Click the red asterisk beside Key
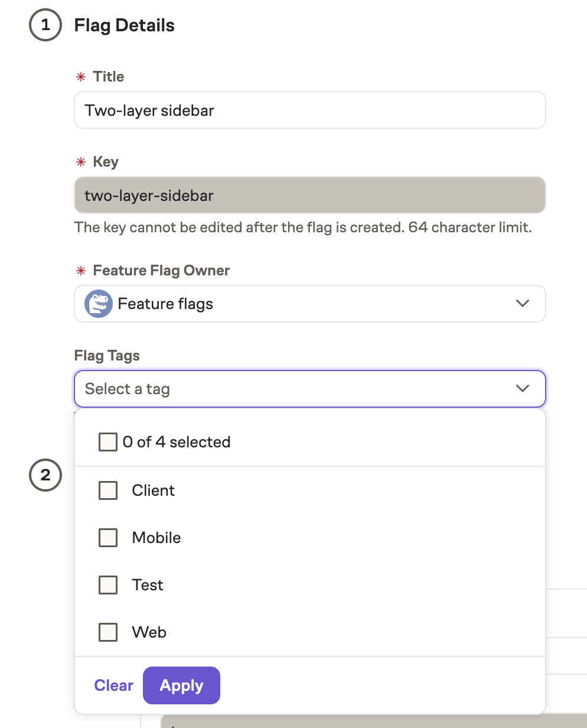The height and width of the screenshot is (728, 587). (x=81, y=161)
